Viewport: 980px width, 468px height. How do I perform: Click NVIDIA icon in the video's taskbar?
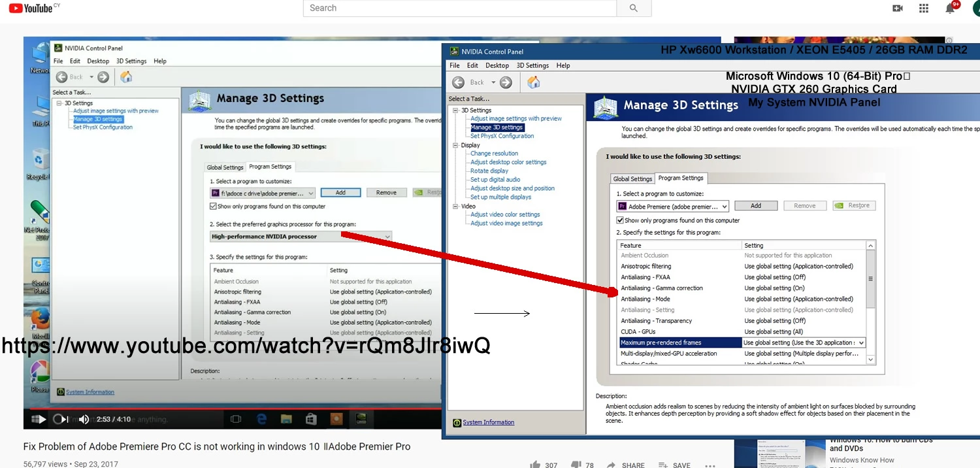[x=360, y=419]
